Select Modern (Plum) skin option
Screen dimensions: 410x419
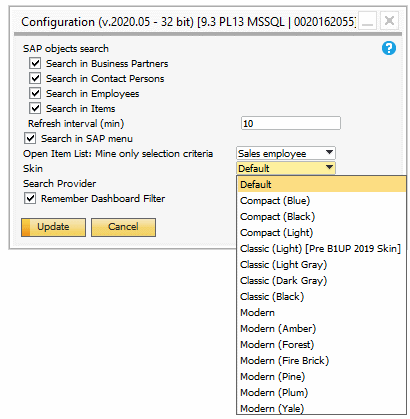tap(321, 393)
